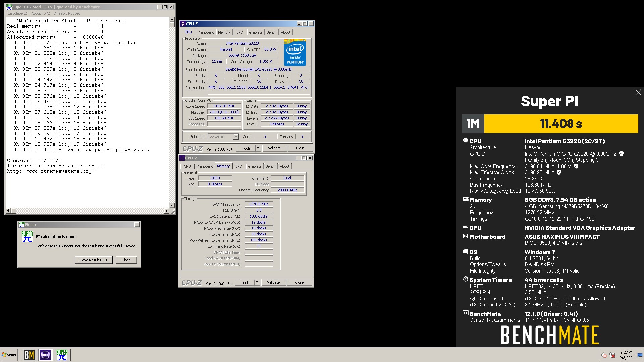Click the bottom CPU-Z window title icon
This screenshot has height=362, width=644.
click(182, 158)
